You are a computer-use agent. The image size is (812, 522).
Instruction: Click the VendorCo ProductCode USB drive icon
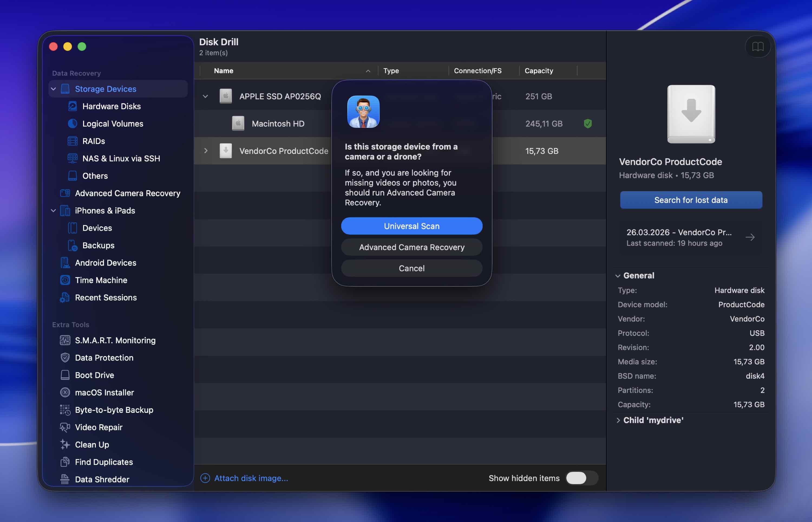[225, 151]
